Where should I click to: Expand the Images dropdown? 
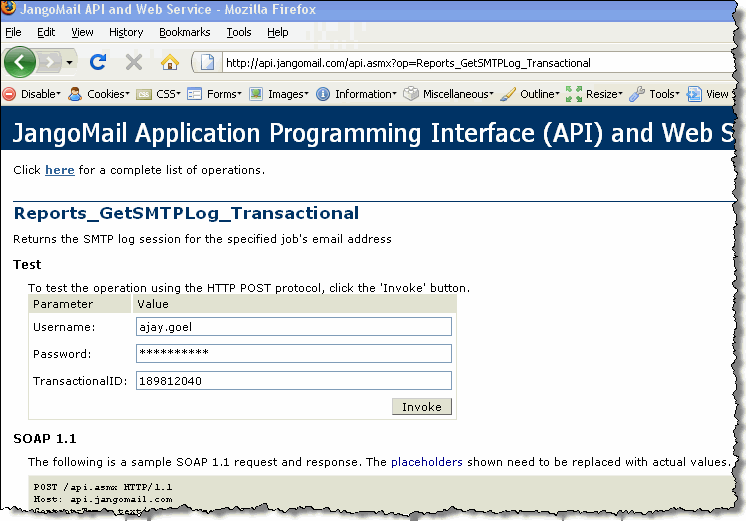point(306,93)
